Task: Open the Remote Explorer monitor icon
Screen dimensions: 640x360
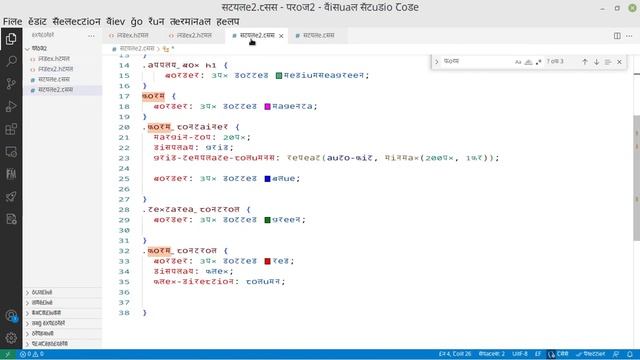Action: (x=11, y=152)
